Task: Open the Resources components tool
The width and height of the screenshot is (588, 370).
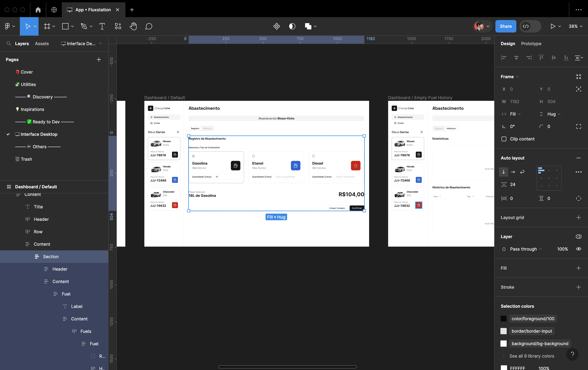Action: [x=118, y=26]
